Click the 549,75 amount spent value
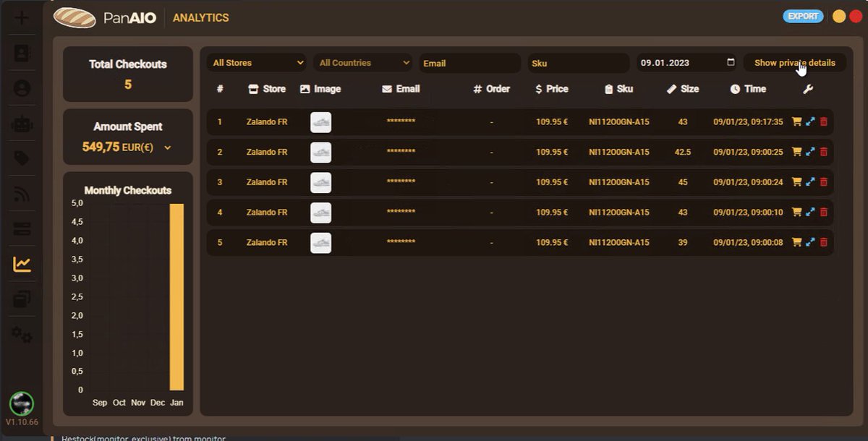The image size is (868, 441). (101, 147)
